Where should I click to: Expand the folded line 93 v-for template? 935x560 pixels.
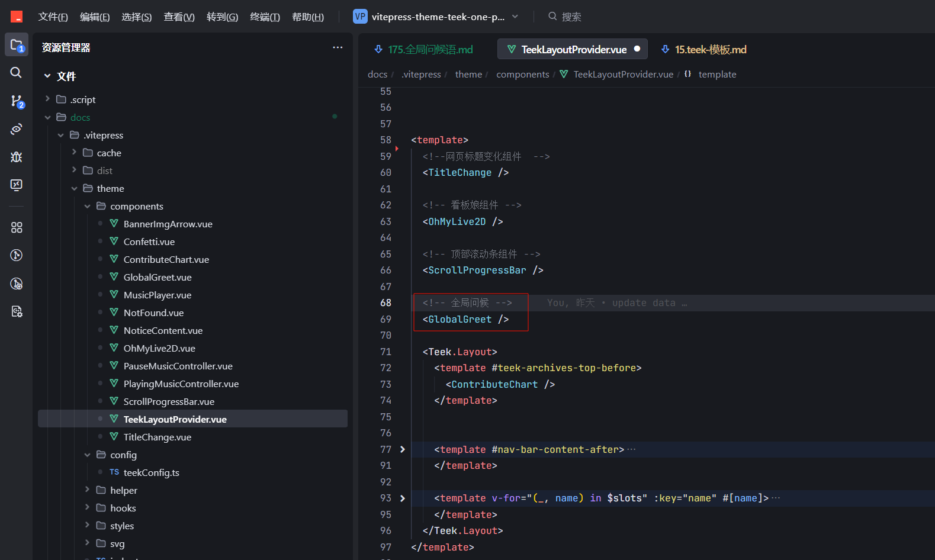point(403,498)
